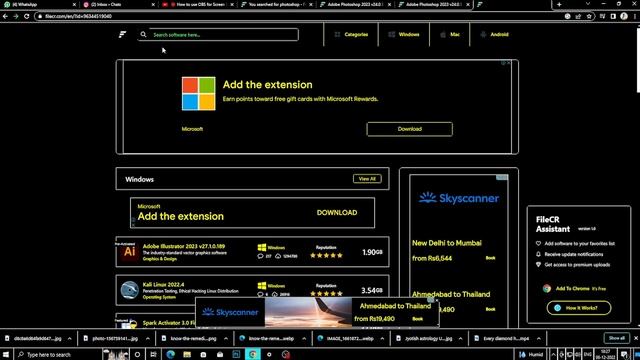Bookmark this page with star icon

(x=589, y=16)
